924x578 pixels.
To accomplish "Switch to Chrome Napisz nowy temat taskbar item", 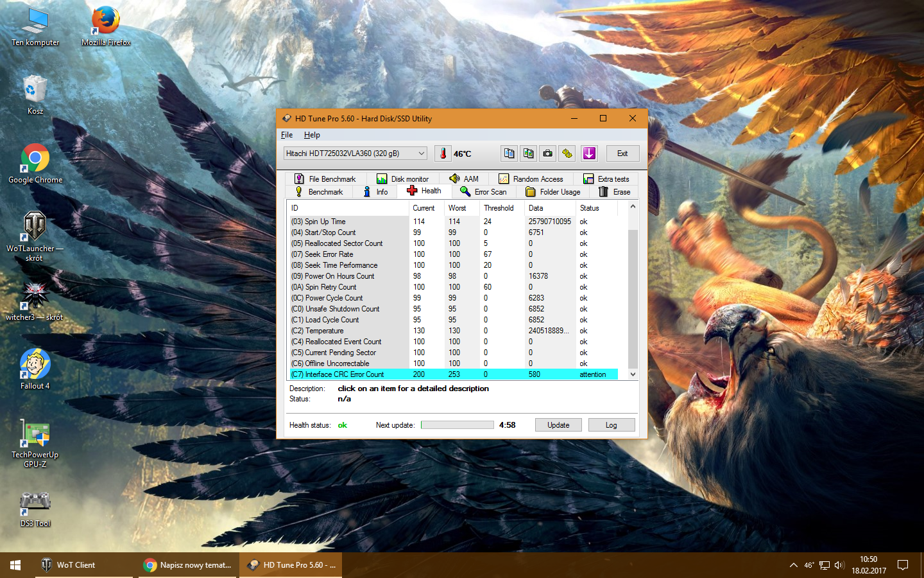I will tap(186, 565).
